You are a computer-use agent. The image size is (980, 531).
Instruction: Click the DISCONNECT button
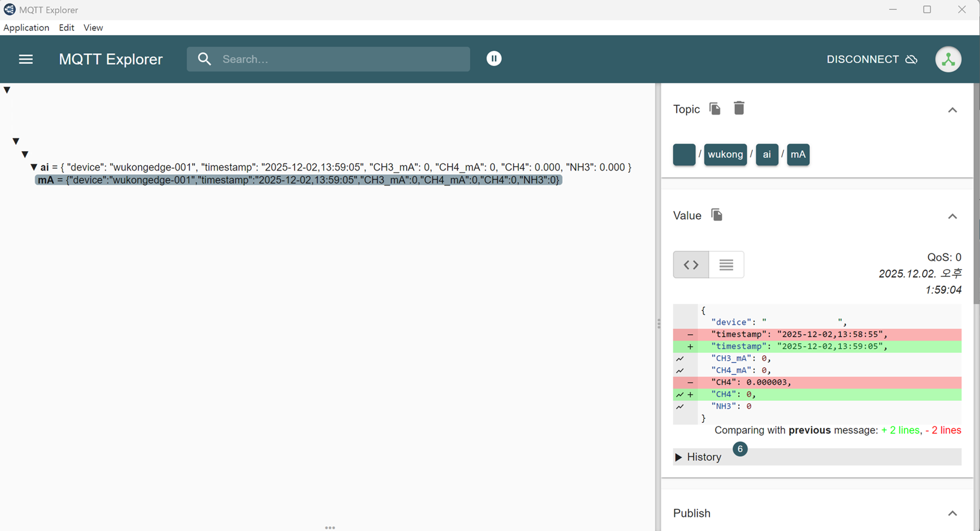863,59
